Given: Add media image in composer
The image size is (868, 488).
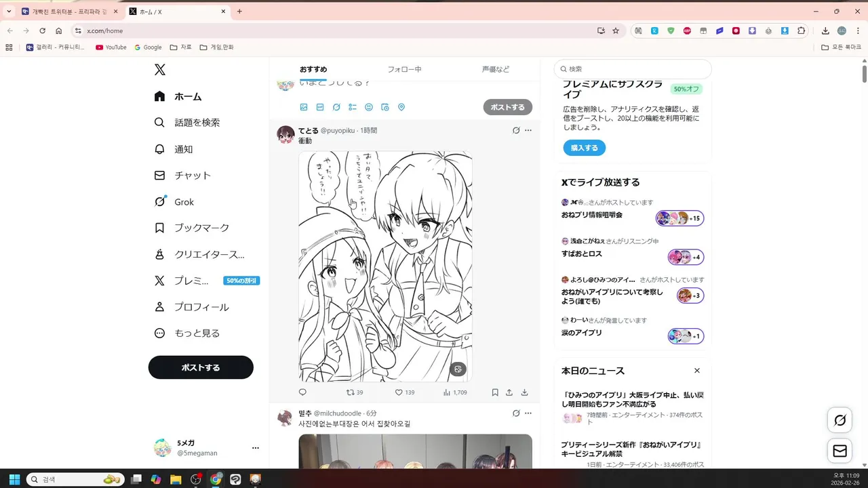Looking at the screenshot, I should point(304,107).
